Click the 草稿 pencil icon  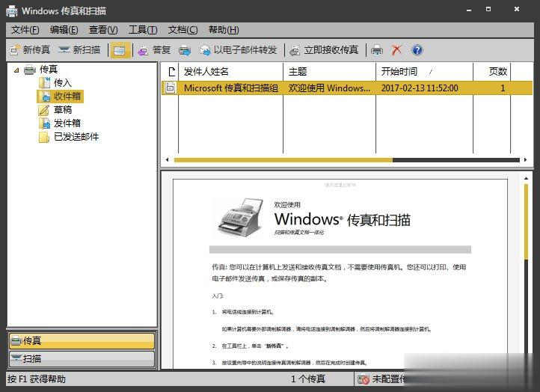44,110
